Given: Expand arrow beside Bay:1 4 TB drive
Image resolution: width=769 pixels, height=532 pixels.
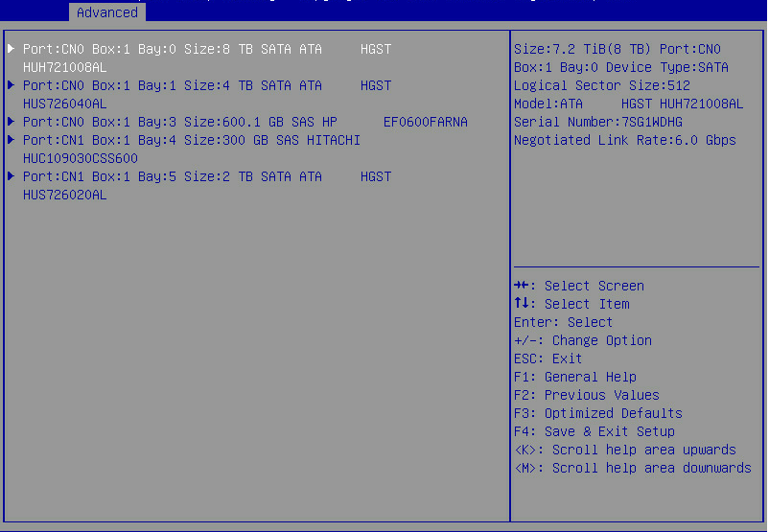Looking at the screenshot, I should 12,84.
